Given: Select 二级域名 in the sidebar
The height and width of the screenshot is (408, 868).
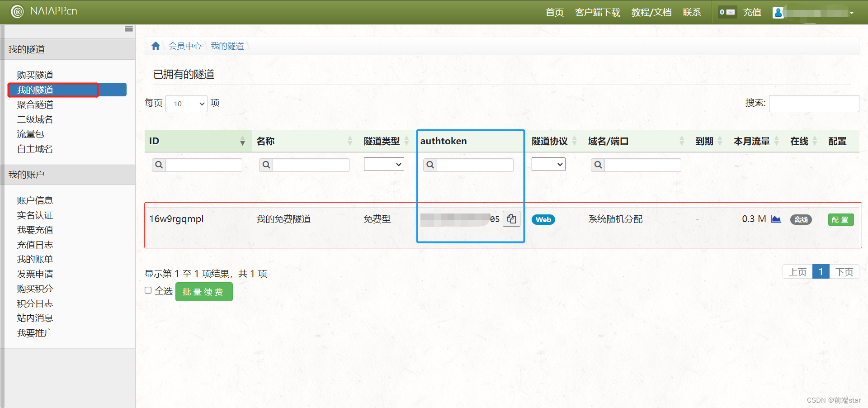Looking at the screenshot, I should (x=35, y=119).
